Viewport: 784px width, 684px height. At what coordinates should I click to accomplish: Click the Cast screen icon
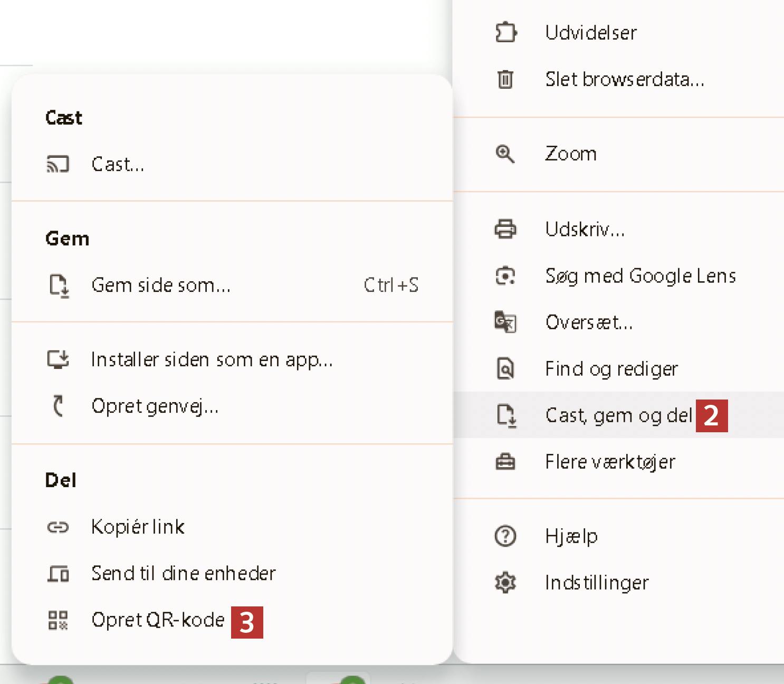(58, 164)
